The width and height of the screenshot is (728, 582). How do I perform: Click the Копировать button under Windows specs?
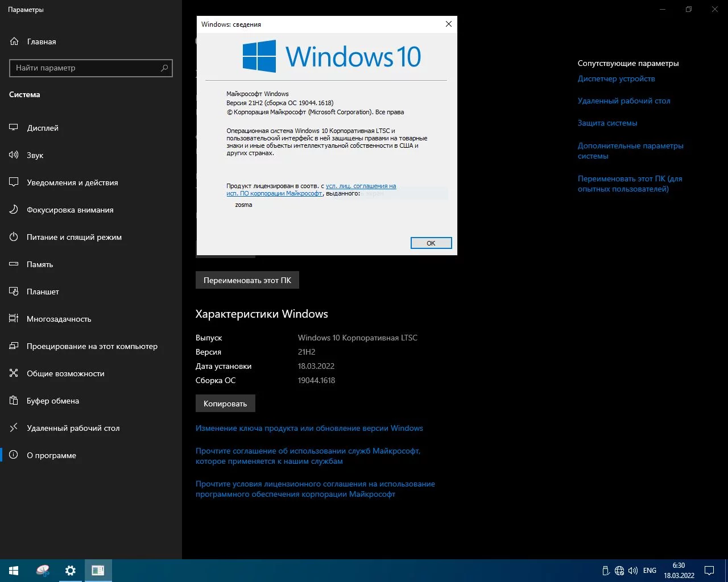[225, 404]
